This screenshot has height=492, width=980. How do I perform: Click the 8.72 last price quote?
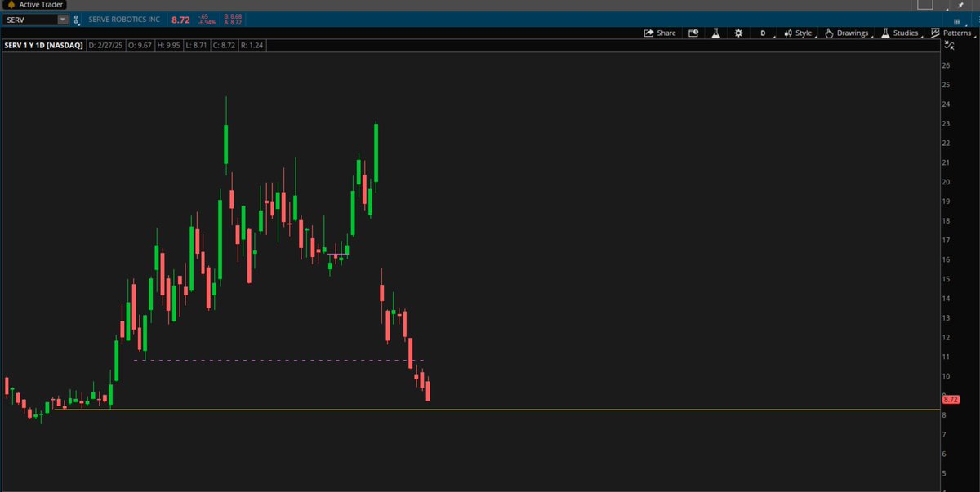[x=180, y=19]
